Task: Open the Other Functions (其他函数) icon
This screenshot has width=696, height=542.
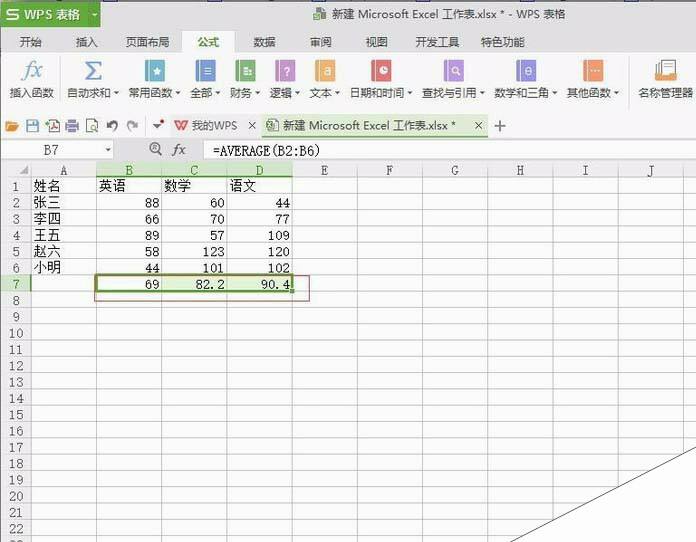Action: [593, 71]
